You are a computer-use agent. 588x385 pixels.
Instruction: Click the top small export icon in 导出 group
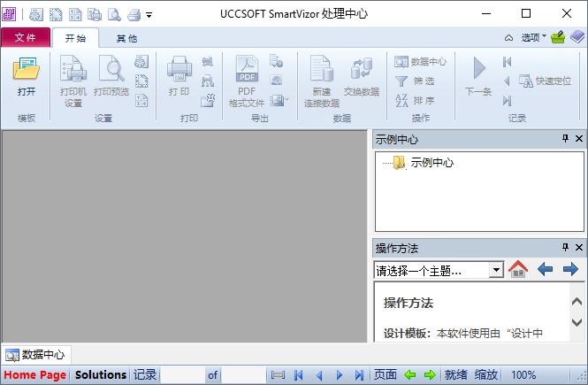point(277,61)
